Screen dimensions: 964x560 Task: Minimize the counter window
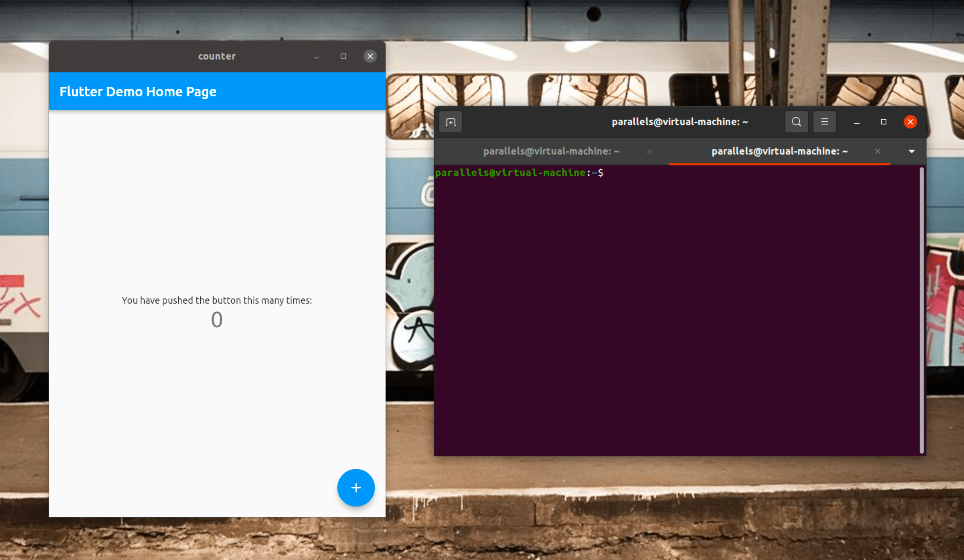316,57
